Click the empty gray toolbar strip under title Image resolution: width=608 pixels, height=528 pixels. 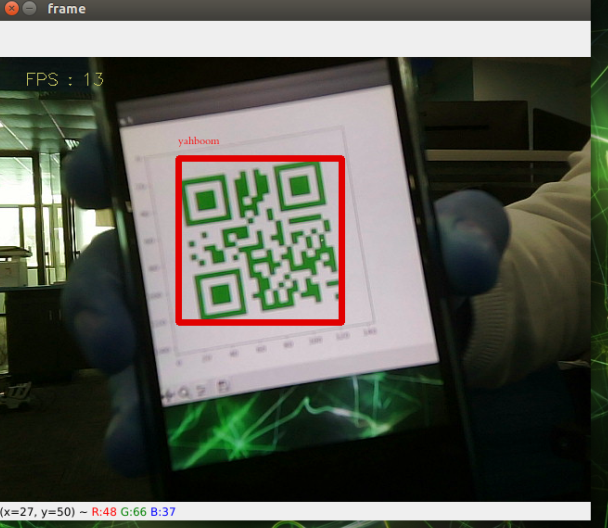coord(300,39)
